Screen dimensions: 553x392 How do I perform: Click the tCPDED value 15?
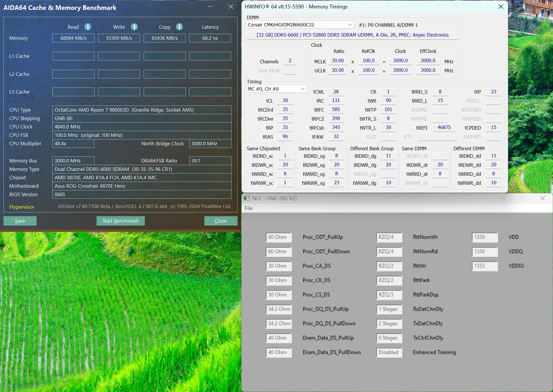(494, 128)
